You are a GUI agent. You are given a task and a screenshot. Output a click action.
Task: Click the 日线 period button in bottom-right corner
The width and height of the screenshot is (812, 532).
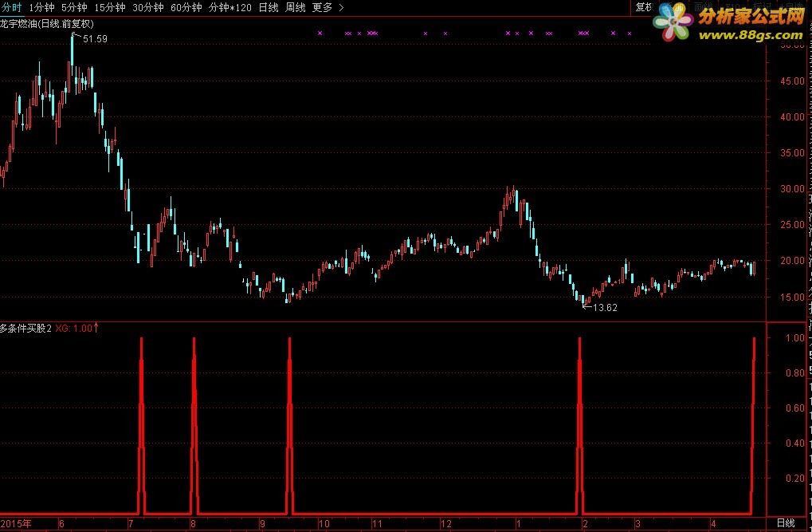tap(785, 522)
